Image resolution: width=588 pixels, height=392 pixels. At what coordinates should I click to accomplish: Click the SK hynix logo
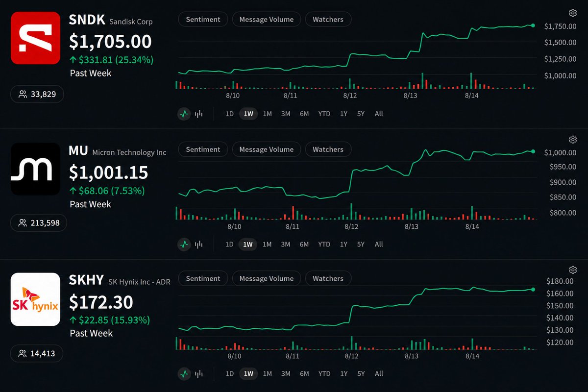coord(35,300)
